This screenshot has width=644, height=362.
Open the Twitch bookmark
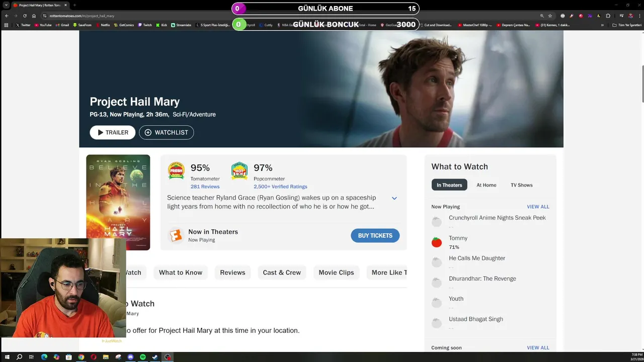(144, 25)
